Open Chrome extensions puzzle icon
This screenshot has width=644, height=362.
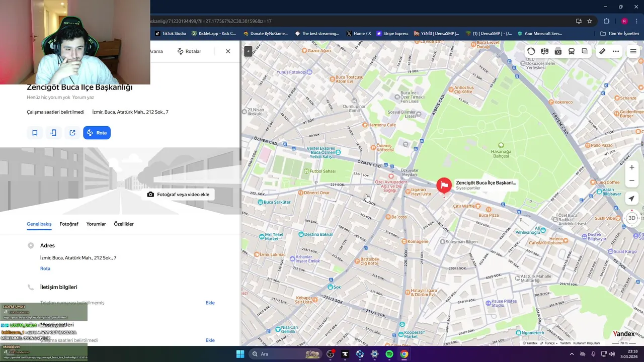pos(606,21)
